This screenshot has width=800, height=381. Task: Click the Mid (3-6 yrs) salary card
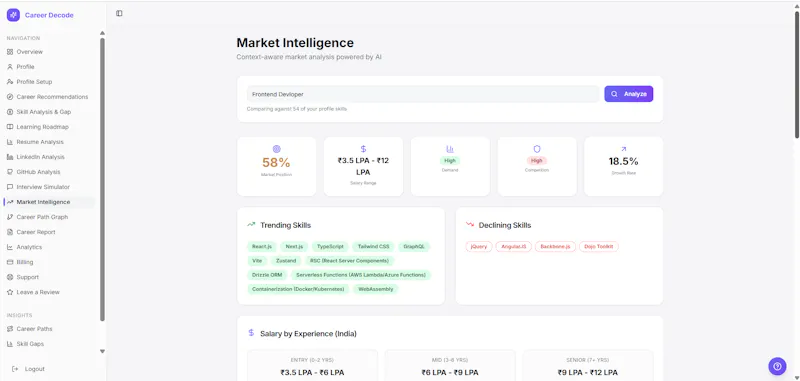450,365
